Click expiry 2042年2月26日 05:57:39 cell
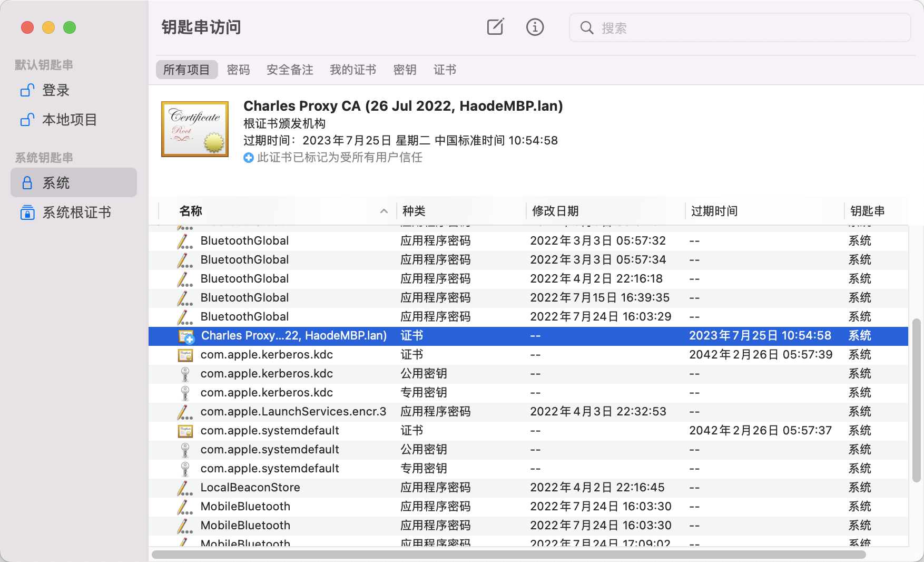924x562 pixels. (x=761, y=355)
